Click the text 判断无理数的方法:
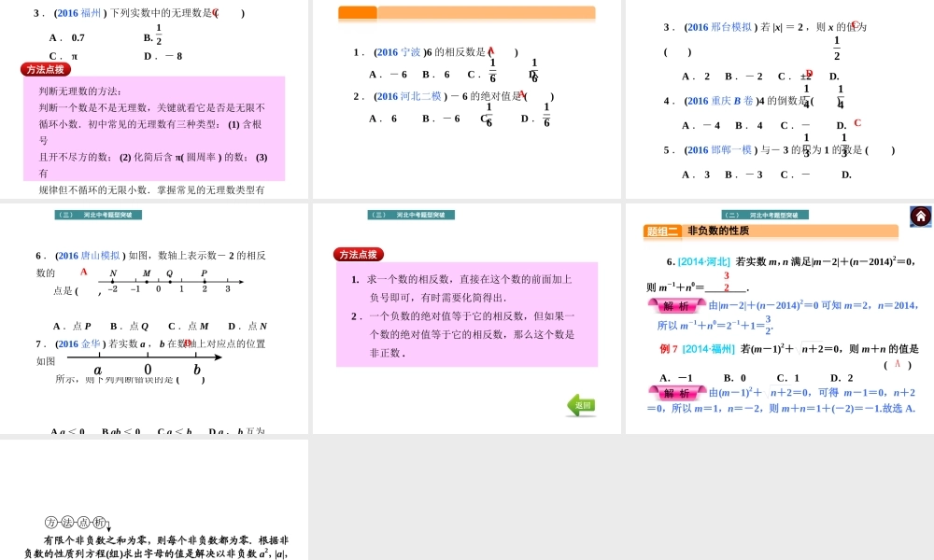 (x=79, y=91)
